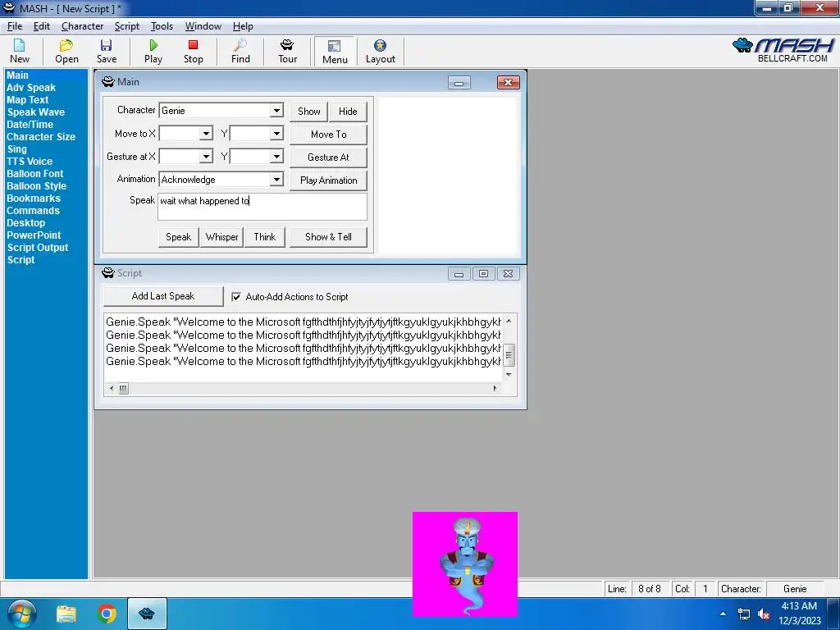840x630 pixels.
Task: Toggle the Menu toolbar button
Action: tap(335, 52)
